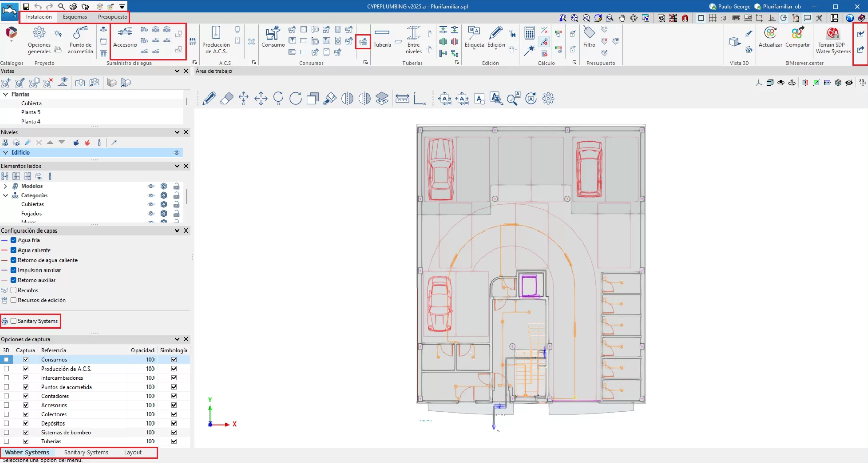Click the Compartir button
The image size is (868, 463).
(797, 34)
